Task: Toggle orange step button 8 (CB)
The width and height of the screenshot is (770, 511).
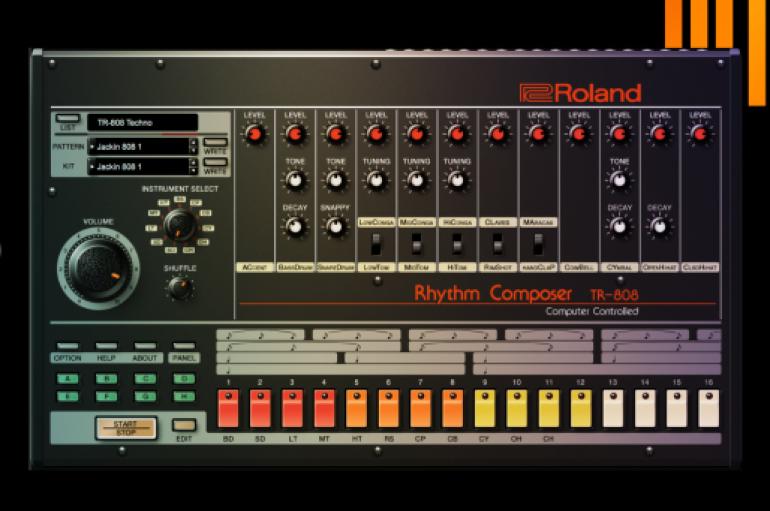Action: tap(453, 409)
